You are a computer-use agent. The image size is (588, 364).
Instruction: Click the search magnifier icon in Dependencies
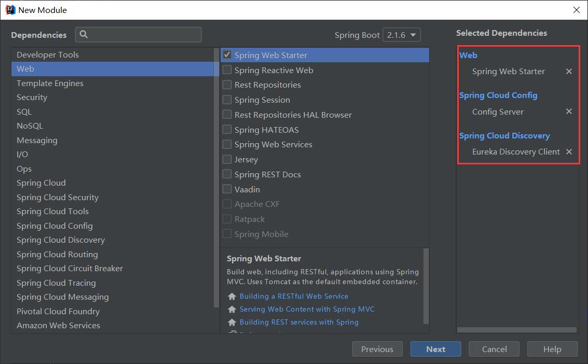(x=84, y=34)
